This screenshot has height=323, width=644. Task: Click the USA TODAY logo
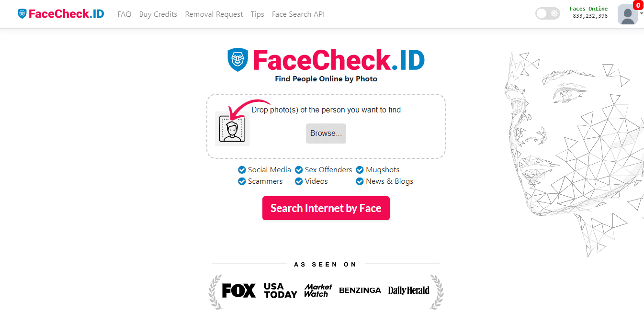280,290
